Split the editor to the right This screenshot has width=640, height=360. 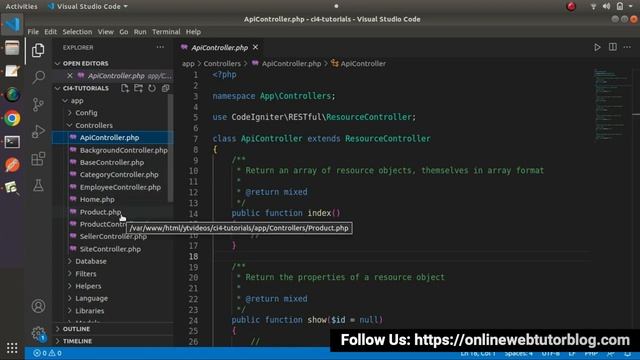[x=613, y=47]
